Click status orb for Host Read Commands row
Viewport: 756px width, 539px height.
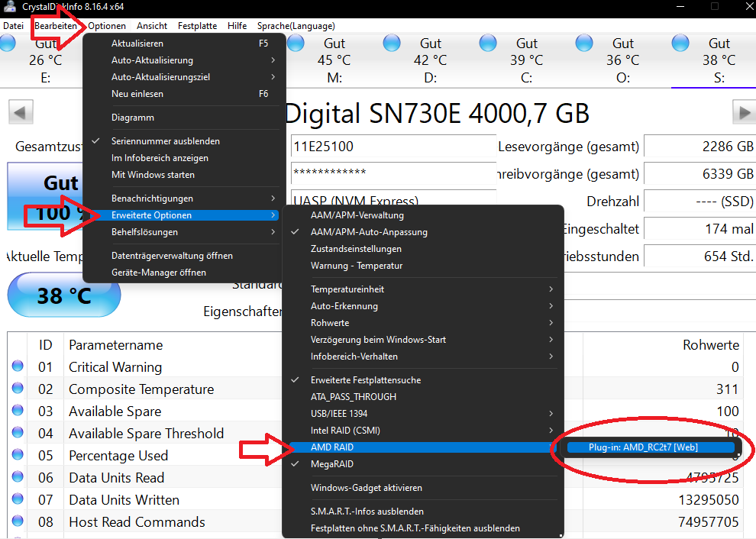(x=18, y=521)
